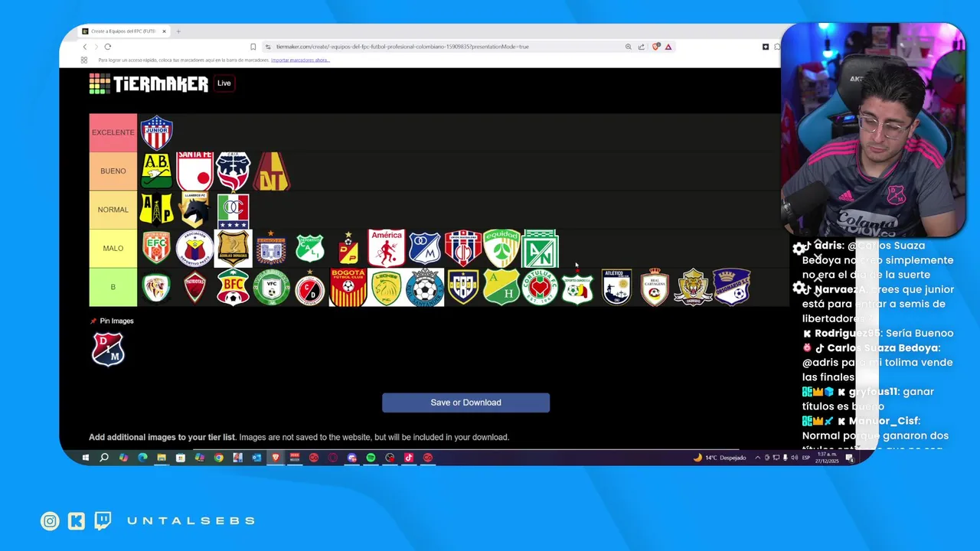This screenshot has height=551, width=980.
Task: Close the Create a Equipos del FPC tab
Action: [x=164, y=31]
